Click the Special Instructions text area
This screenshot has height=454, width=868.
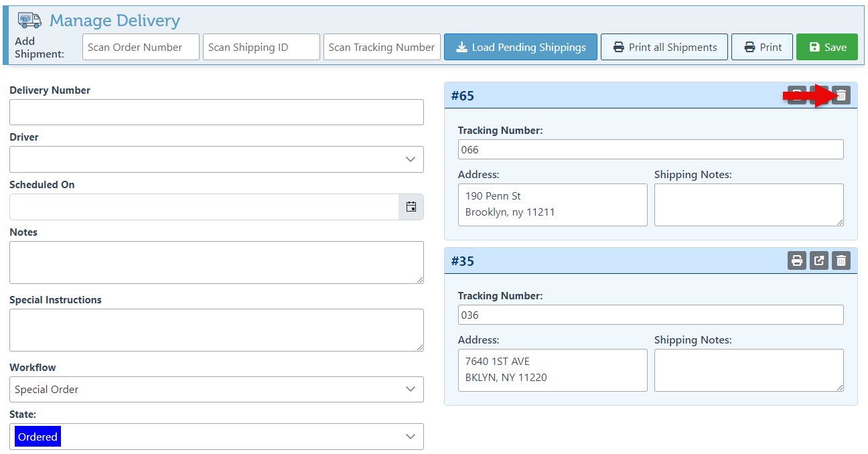tap(216, 329)
